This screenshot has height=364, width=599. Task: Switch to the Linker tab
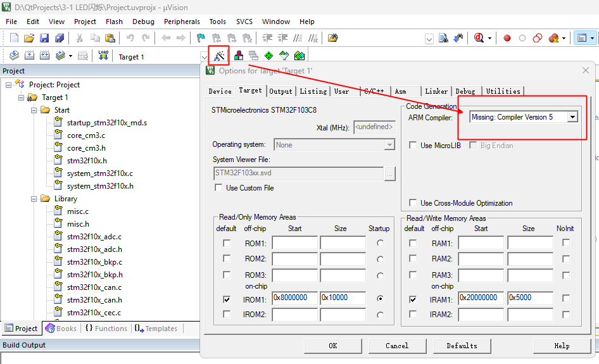point(436,91)
